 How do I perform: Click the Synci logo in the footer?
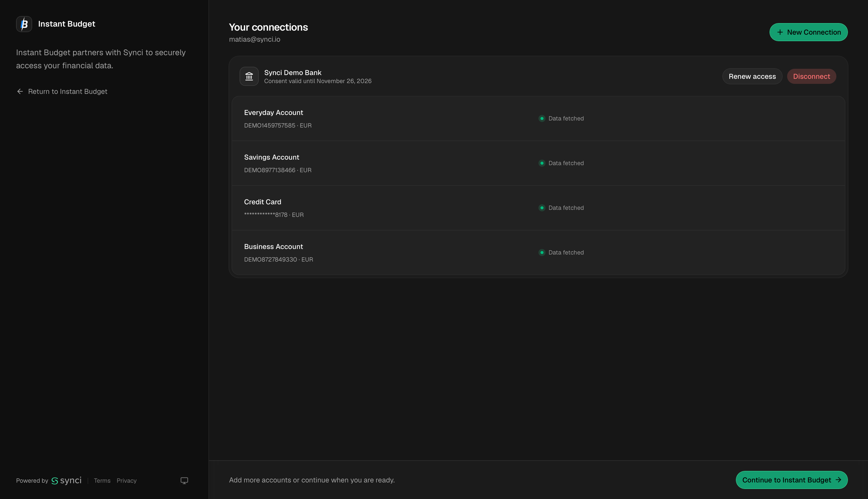(67, 480)
